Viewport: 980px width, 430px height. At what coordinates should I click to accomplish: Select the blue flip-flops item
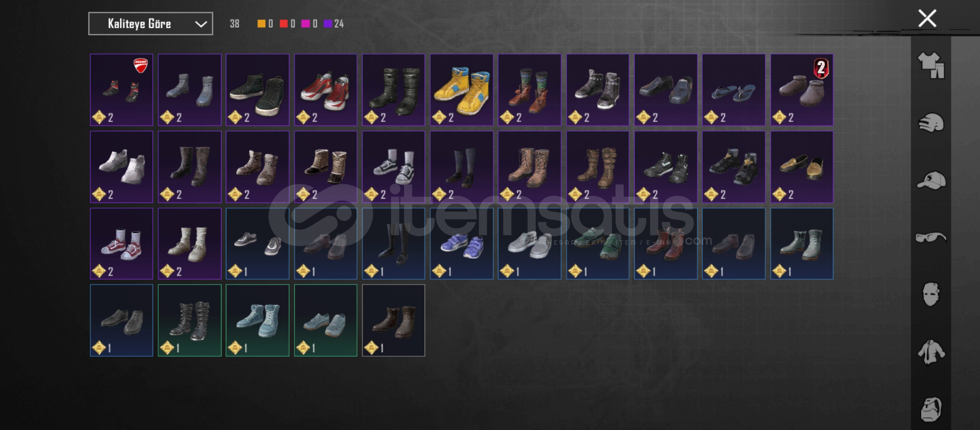pos(733,90)
